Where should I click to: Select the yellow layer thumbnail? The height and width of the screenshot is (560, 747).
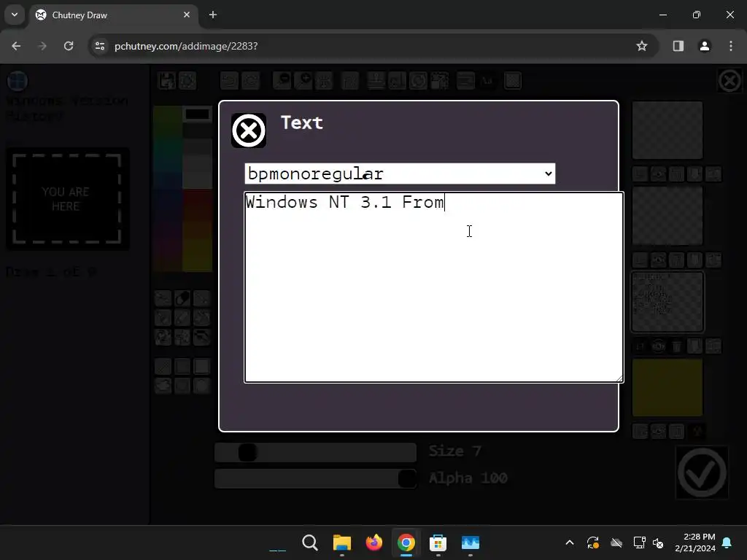pyautogui.click(x=667, y=388)
